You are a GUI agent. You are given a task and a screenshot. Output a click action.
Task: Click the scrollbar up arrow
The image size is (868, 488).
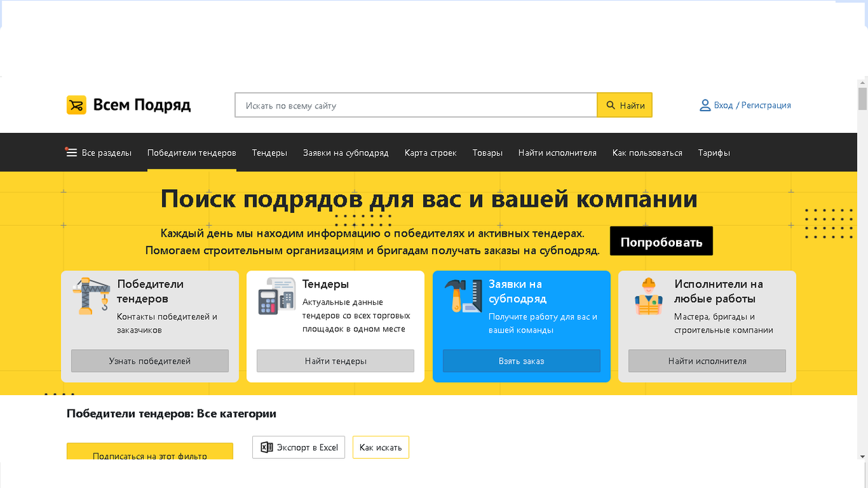point(863,81)
